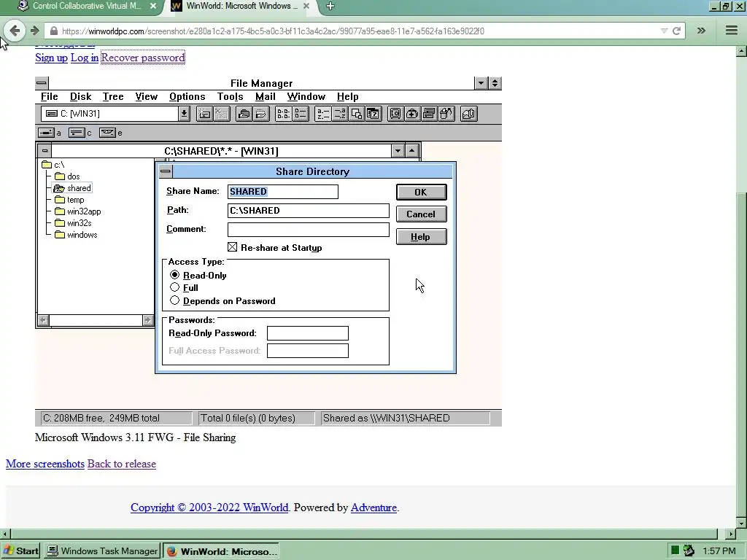Open the C: [WIN31] drive dropdown arrow

184,114
